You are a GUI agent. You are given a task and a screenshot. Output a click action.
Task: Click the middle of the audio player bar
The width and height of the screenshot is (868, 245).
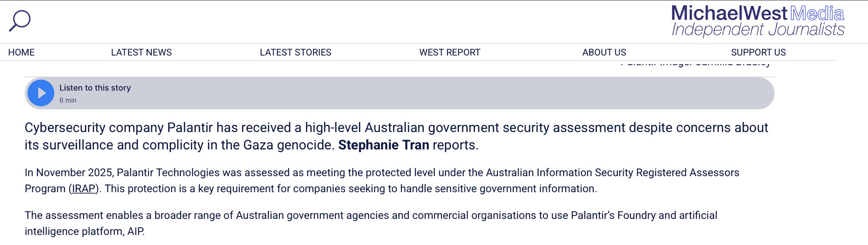[399, 93]
